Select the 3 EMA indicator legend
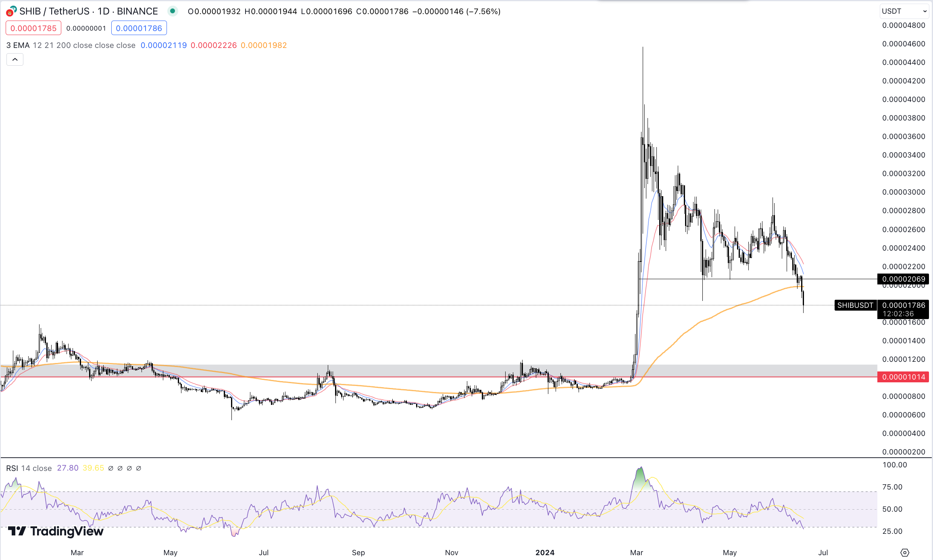Viewport: 933px width, 560px height. (x=18, y=45)
